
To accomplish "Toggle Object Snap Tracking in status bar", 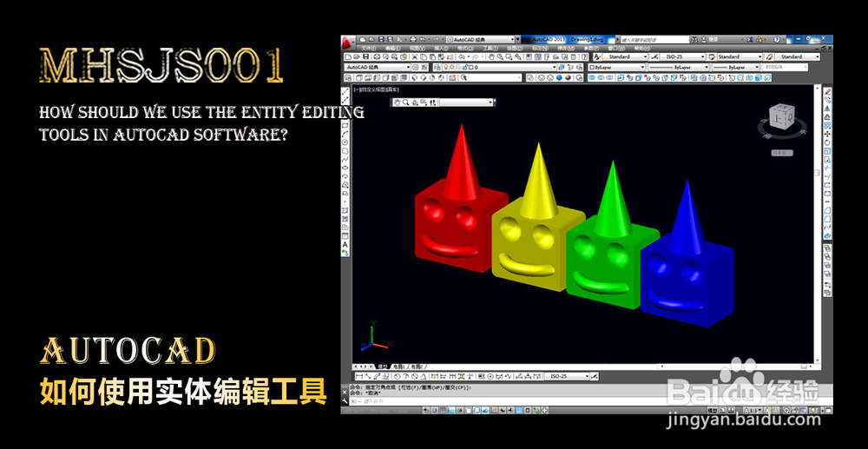I will point(485,410).
